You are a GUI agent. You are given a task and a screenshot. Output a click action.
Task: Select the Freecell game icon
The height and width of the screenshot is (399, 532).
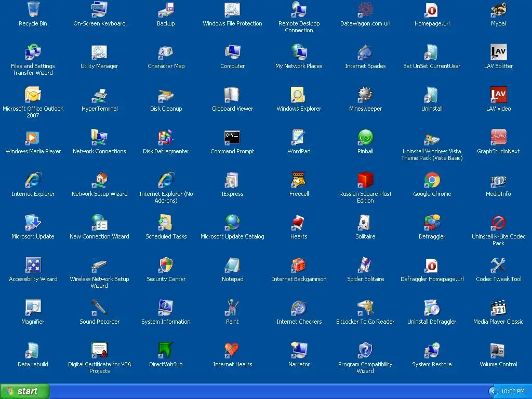click(299, 180)
